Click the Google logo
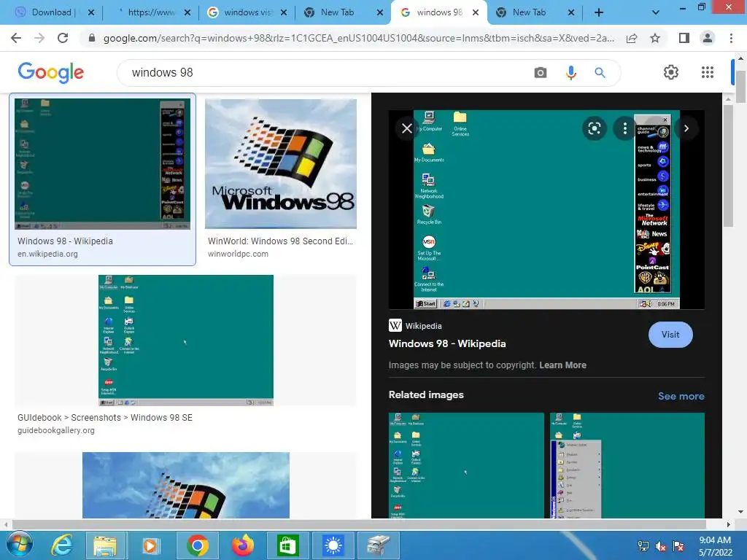This screenshot has height=560, width=747. [x=51, y=72]
